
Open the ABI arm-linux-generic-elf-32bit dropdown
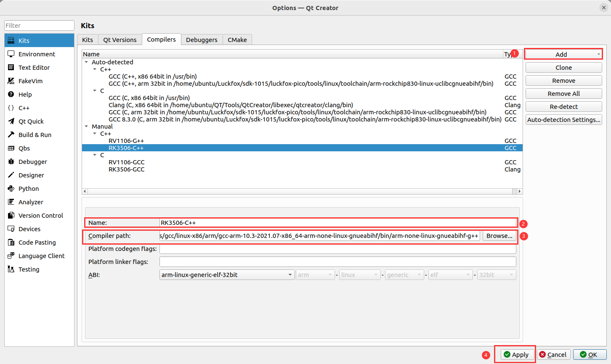(x=226, y=275)
